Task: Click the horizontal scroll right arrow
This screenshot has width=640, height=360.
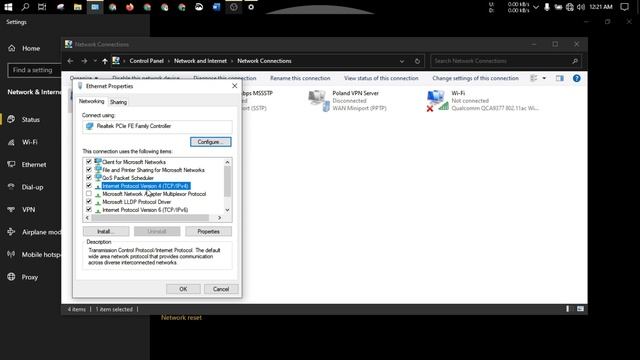Action: [219, 218]
